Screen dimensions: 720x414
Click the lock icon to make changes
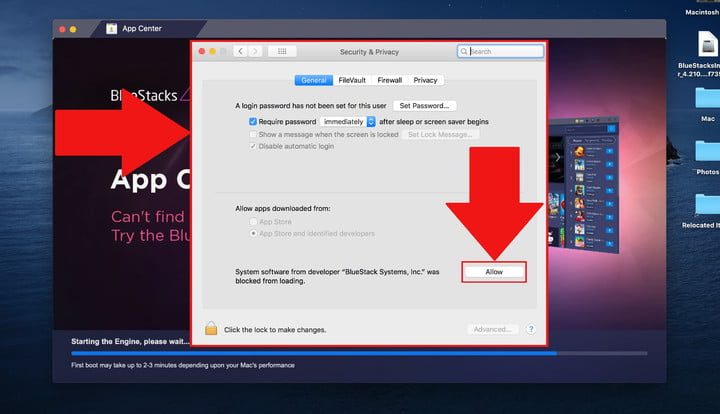pos(211,329)
